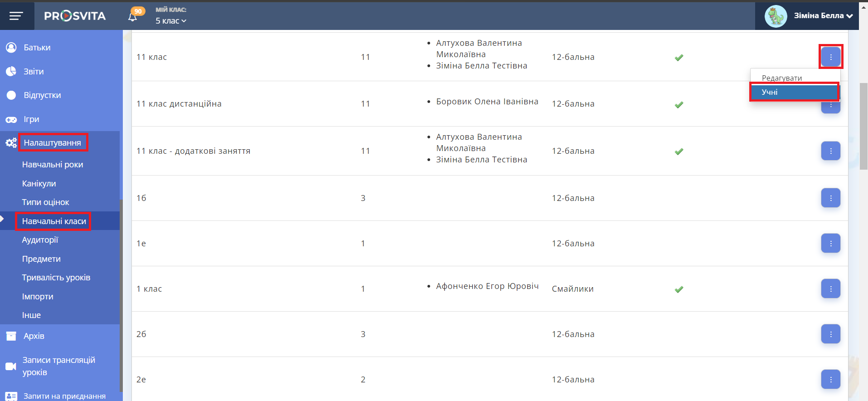Click checkmark for 11 клас дистанційна

[679, 105]
